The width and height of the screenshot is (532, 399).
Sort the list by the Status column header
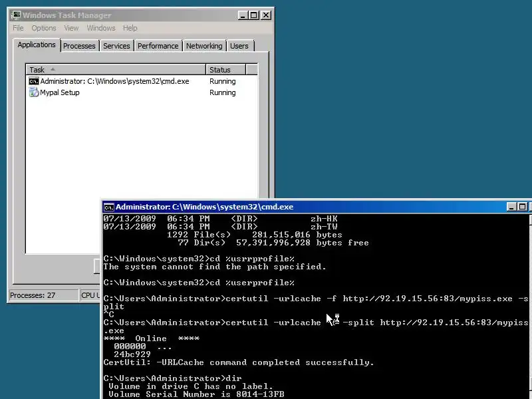pyautogui.click(x=225, y=70)
